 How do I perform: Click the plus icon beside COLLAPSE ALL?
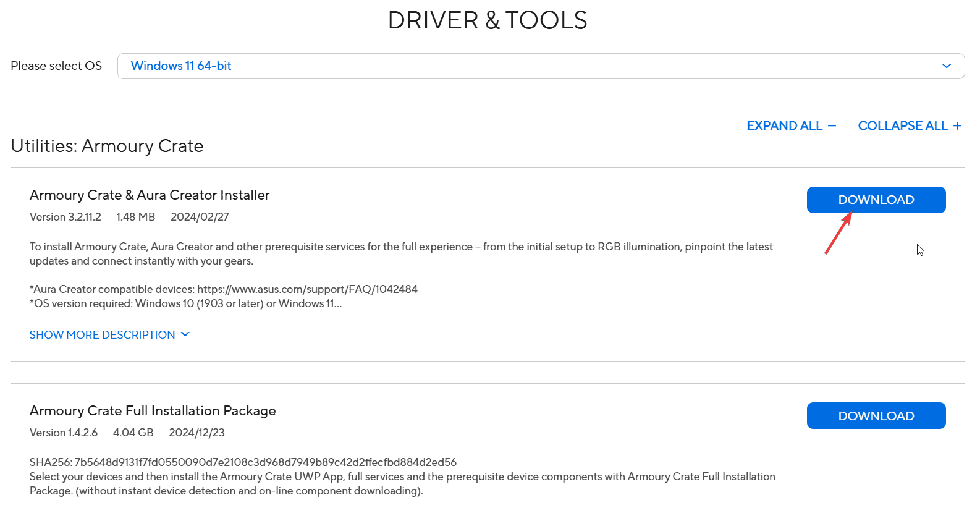pos(957,125)
